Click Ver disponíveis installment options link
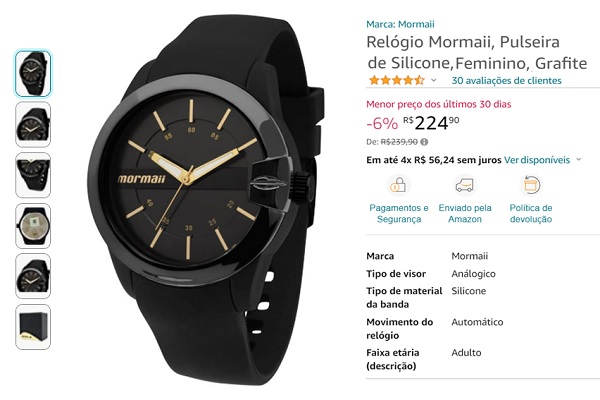This screenshot has height=400, width=600. coord(537,160)
